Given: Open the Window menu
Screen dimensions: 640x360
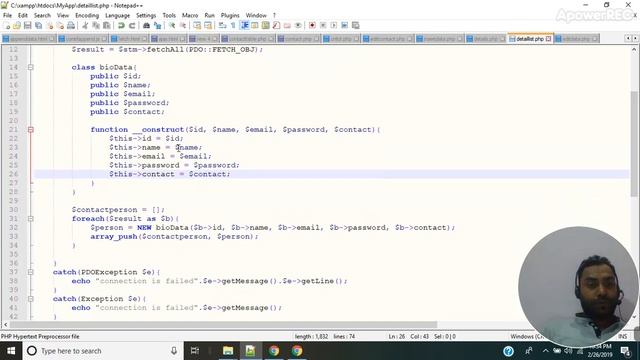Looking at the screenshot, I should click(256, 15).
